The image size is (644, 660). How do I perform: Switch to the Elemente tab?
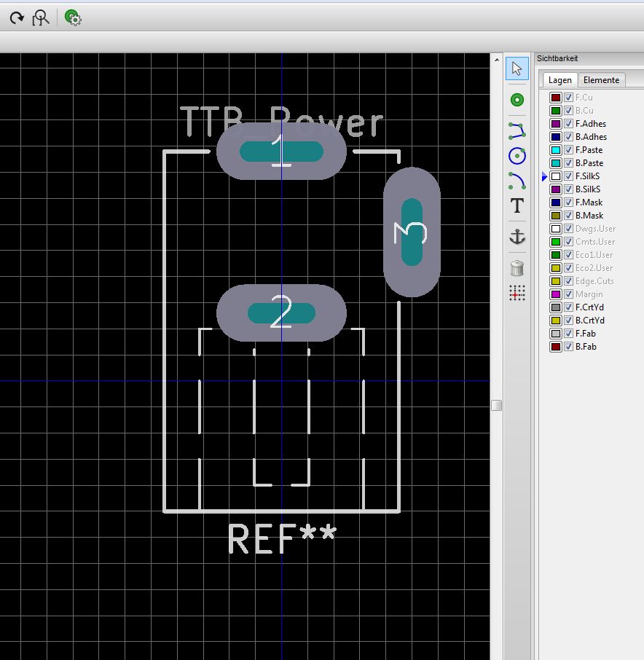(601, 80)
